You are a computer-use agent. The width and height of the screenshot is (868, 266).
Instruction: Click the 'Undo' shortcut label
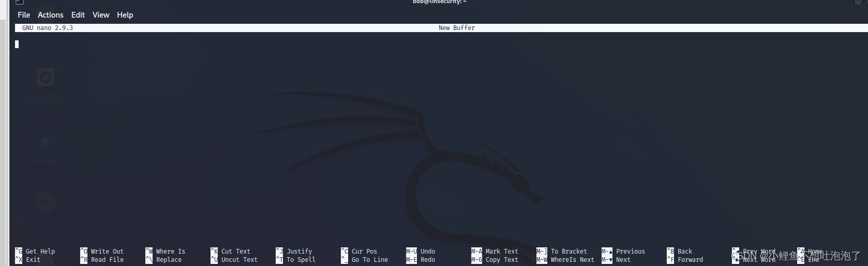(x=428, y=252)
